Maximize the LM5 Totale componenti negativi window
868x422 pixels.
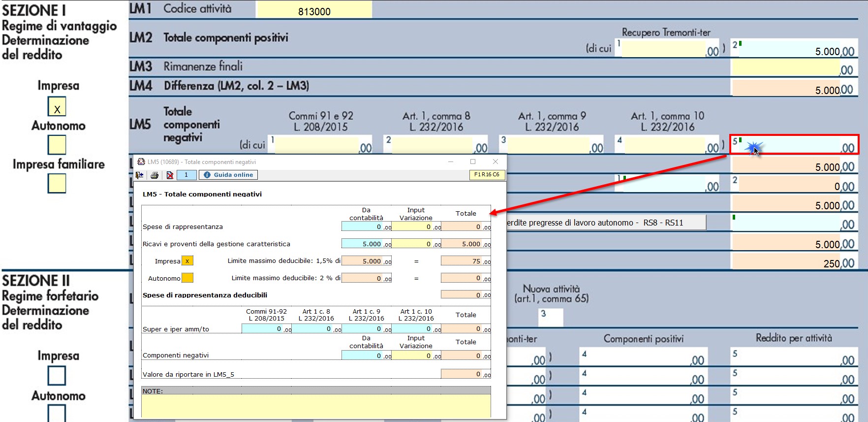click(473, 162)
